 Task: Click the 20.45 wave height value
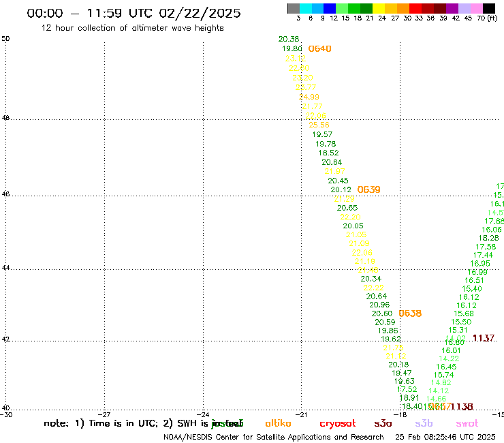338,181
